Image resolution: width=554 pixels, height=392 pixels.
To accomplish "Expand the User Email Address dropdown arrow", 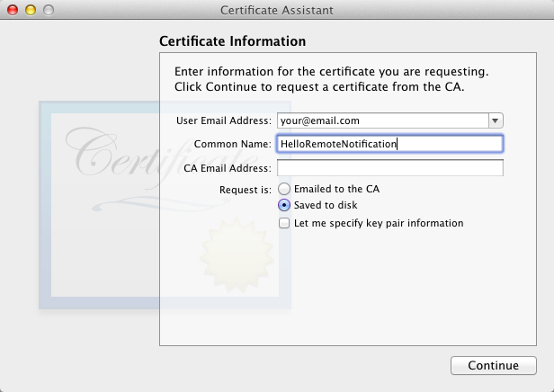I will click(x=496, y=120).
